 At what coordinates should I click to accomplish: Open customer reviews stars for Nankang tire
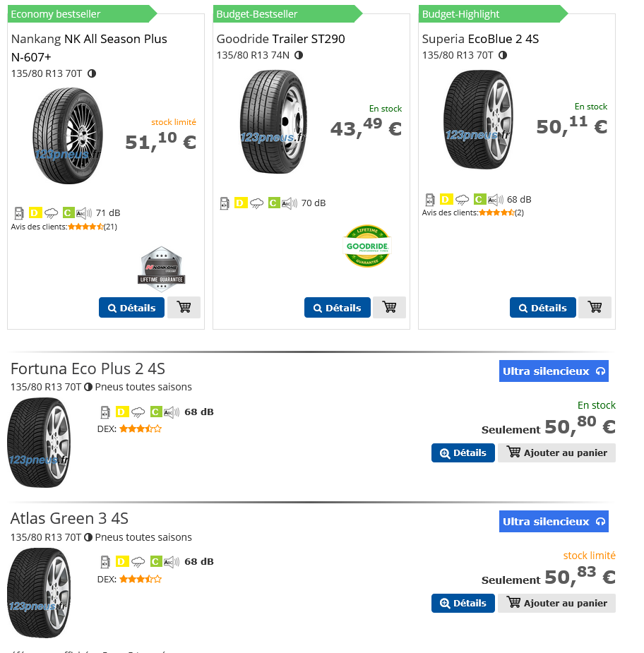[x=85, y=227]
